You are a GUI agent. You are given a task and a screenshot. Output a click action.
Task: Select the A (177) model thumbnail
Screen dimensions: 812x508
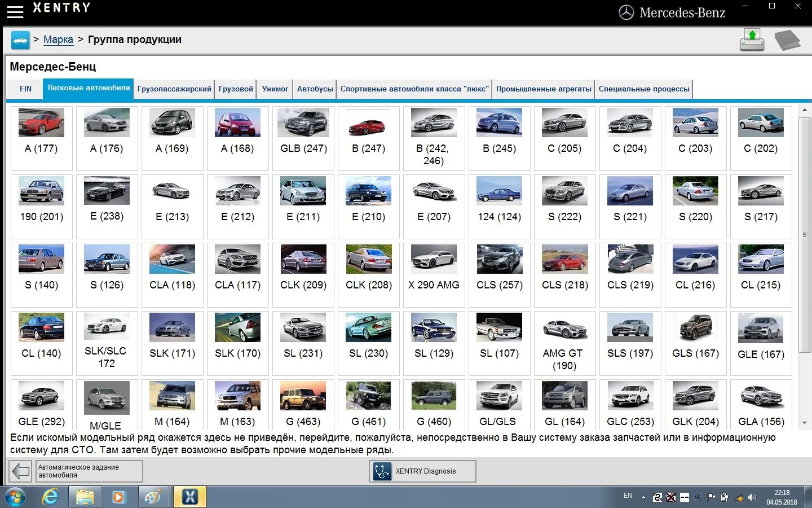pyautogui.click(x=41, y=138)
